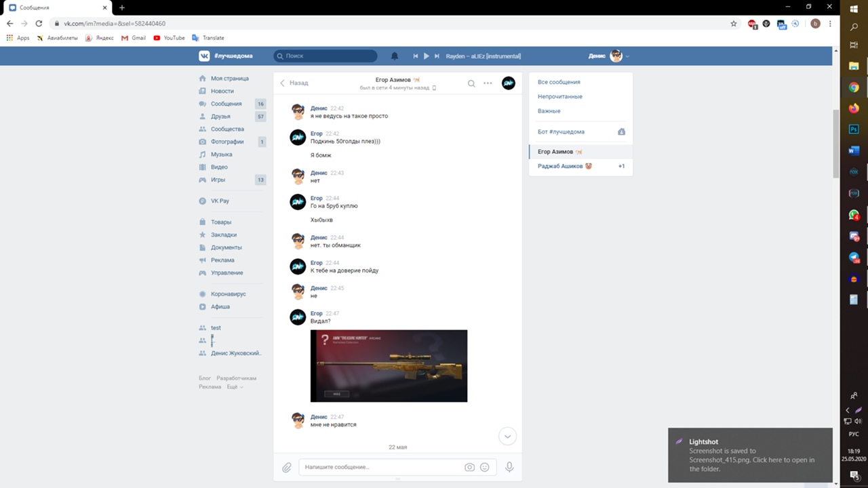This screenshot has width=868, height=488.
Task: Open the golden sniper rifle image
Action: click(x=389, y=365)
